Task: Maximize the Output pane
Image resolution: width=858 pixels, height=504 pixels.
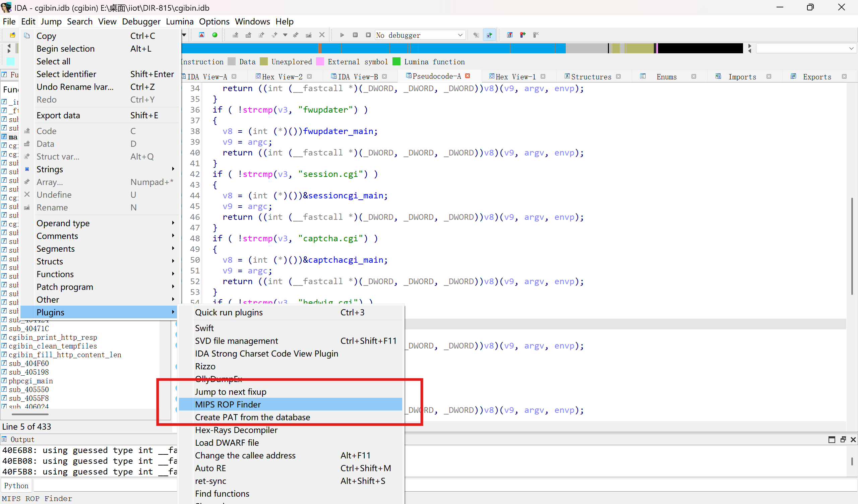Action: point(832,440)
